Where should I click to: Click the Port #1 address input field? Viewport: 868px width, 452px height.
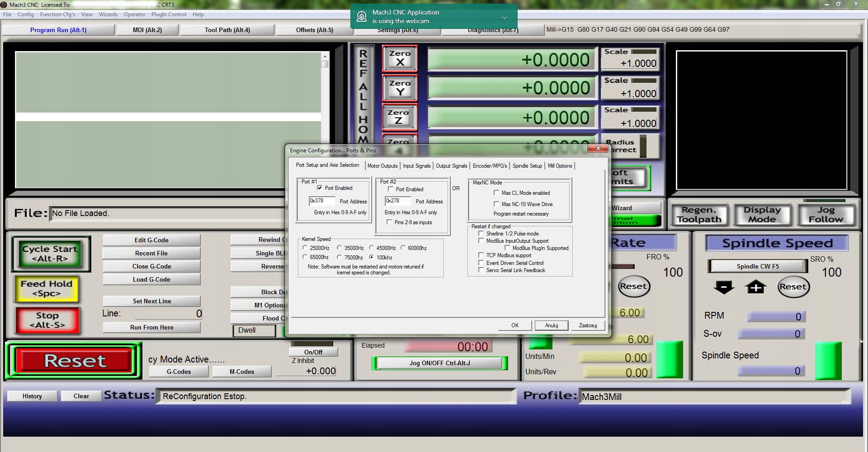[x=321, y=201]
